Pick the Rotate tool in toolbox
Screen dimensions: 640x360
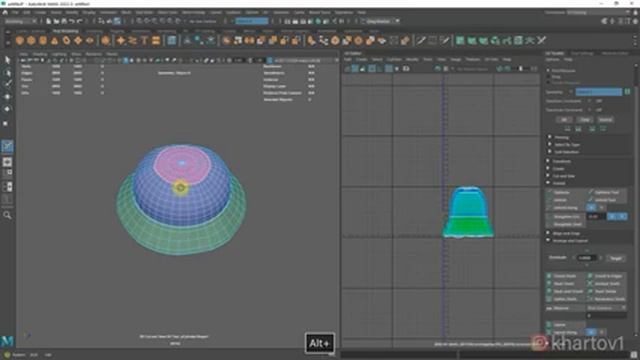7,109
